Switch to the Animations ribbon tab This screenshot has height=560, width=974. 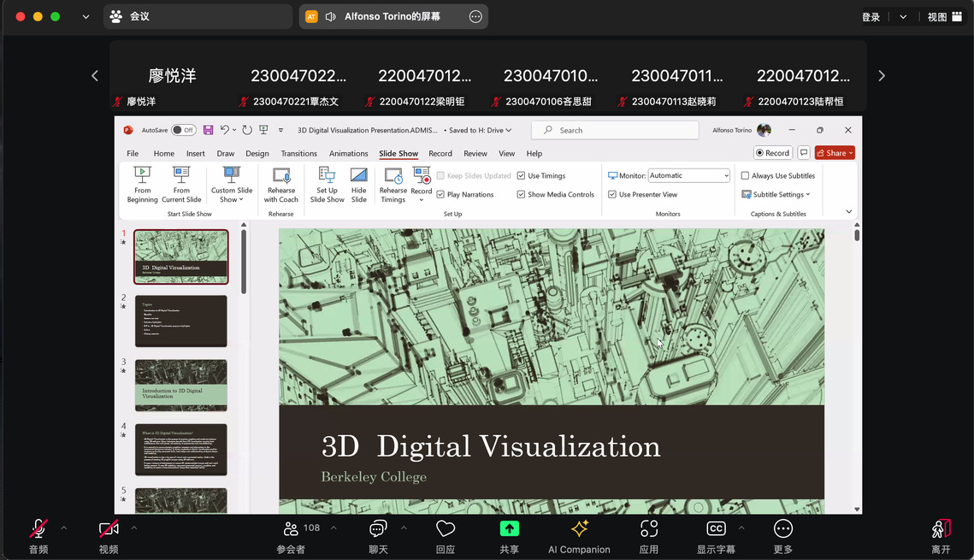(x=349, y=154)
